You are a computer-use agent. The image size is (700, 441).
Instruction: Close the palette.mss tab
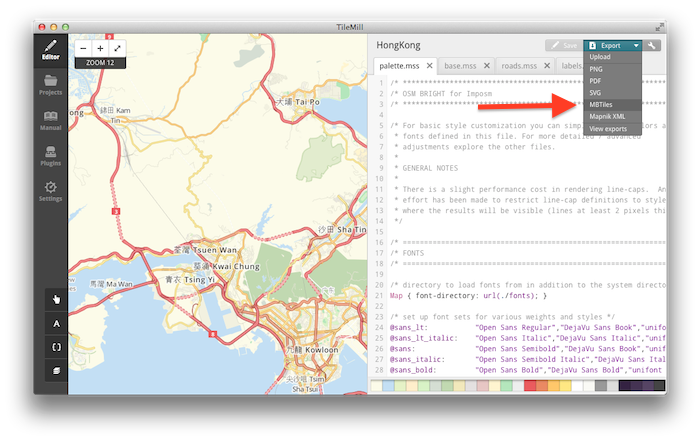(x=429, y=66)
